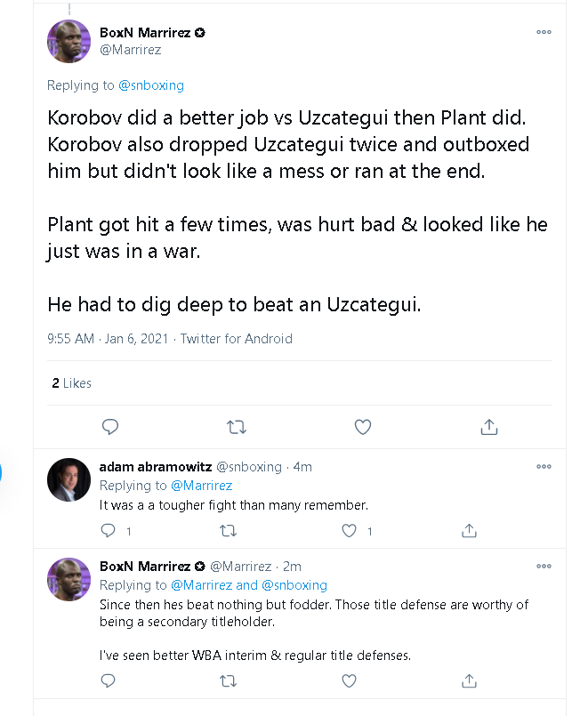The image size is (588, 716).
Task: Retweet the main Korobov tweet
Action: [237, 427]
